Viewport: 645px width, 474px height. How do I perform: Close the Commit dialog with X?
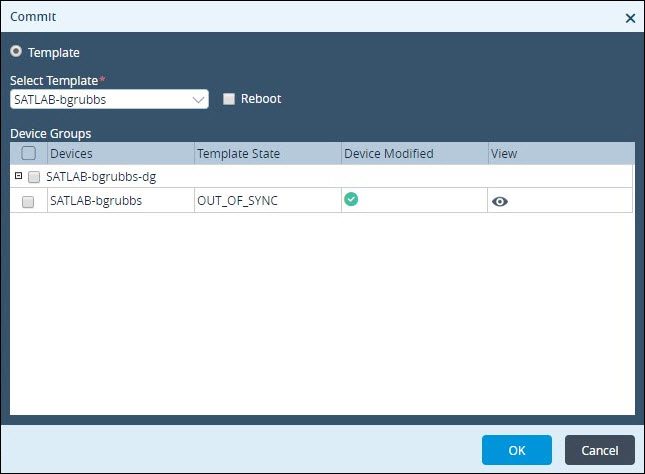(x=630, y=18)
